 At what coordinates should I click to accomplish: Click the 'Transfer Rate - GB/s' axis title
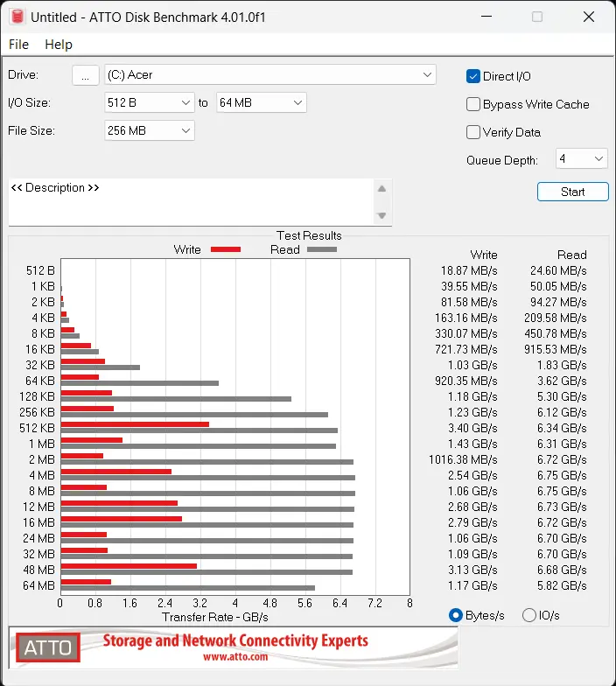pos(215,618)
